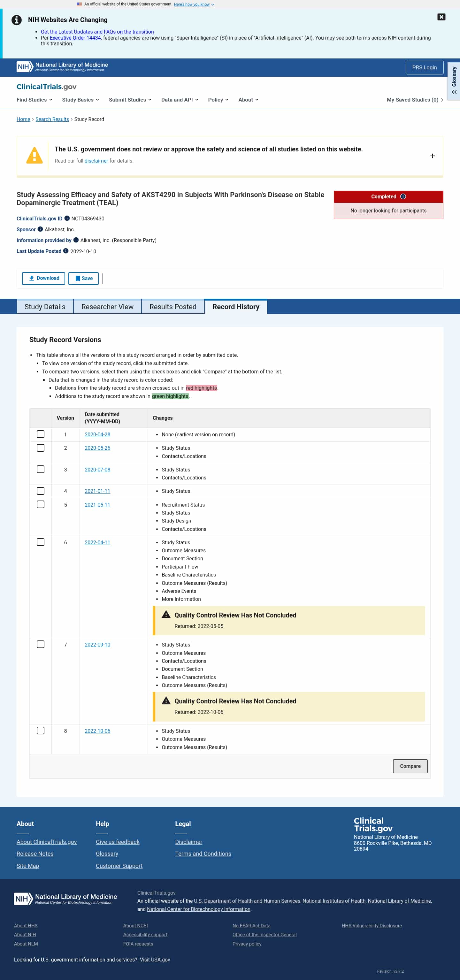Select checkbox for version 7
The image size is (460, 980).
pos(40,644)
